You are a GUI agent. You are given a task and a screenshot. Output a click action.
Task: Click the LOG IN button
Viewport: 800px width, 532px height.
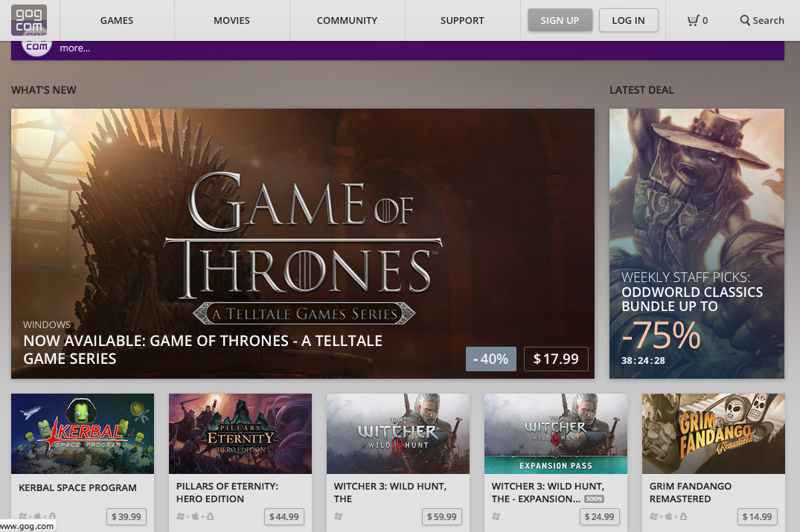click(628, 20)
